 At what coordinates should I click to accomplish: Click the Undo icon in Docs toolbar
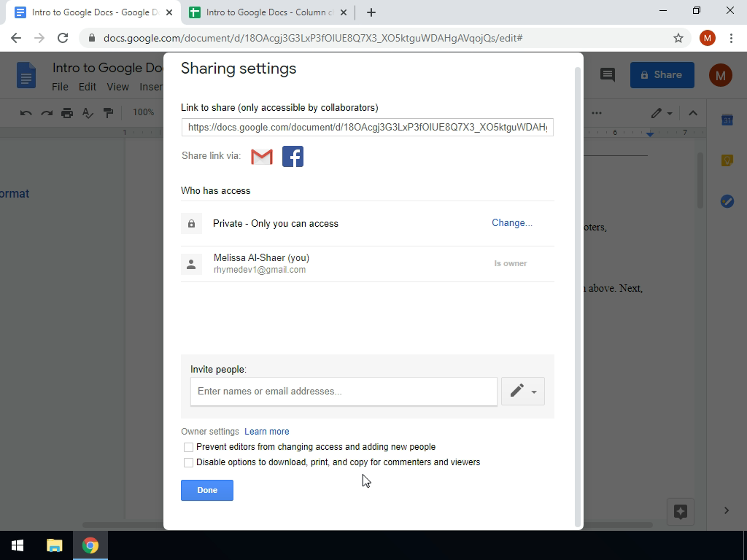coord(26,113)
